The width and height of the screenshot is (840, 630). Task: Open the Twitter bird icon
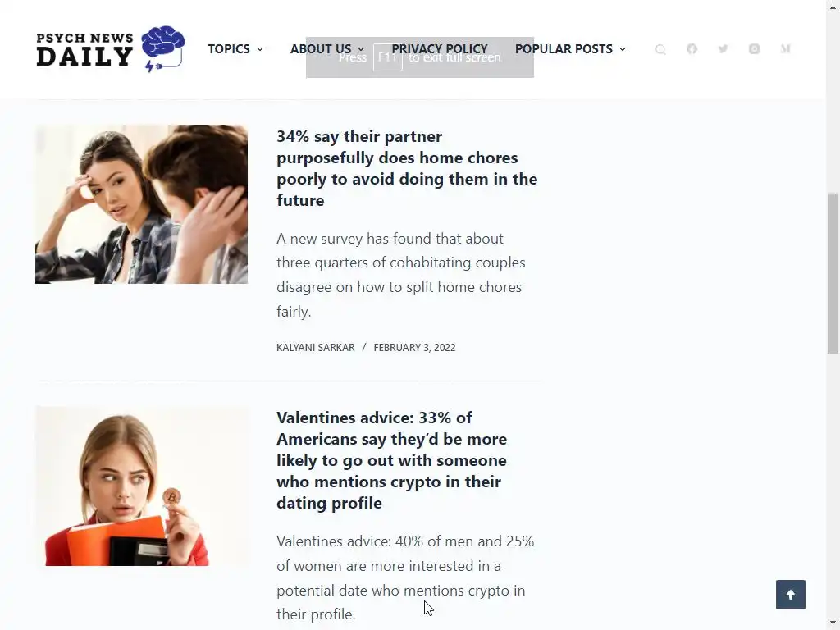point(723,48)
